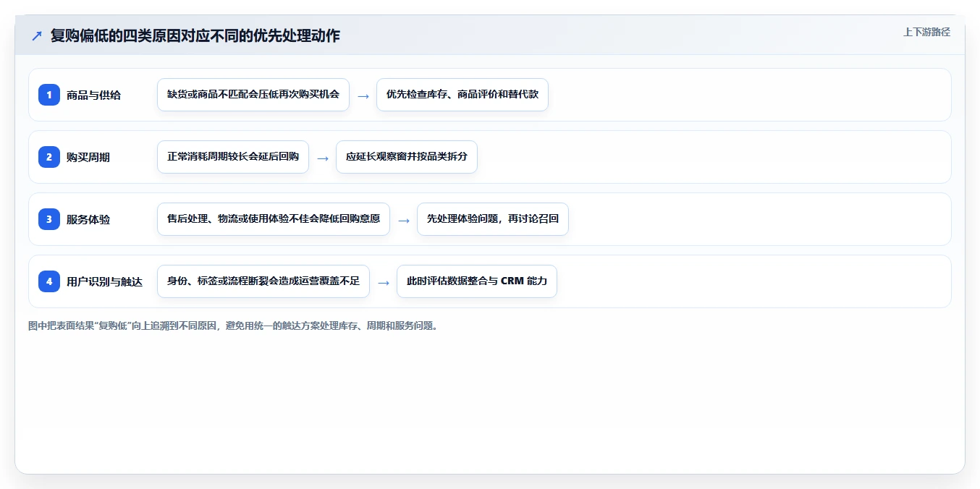Screen dimensions: 980x489
Task: Click the box 先处理体验问题，再讨论召回
Action: [493, 219]
